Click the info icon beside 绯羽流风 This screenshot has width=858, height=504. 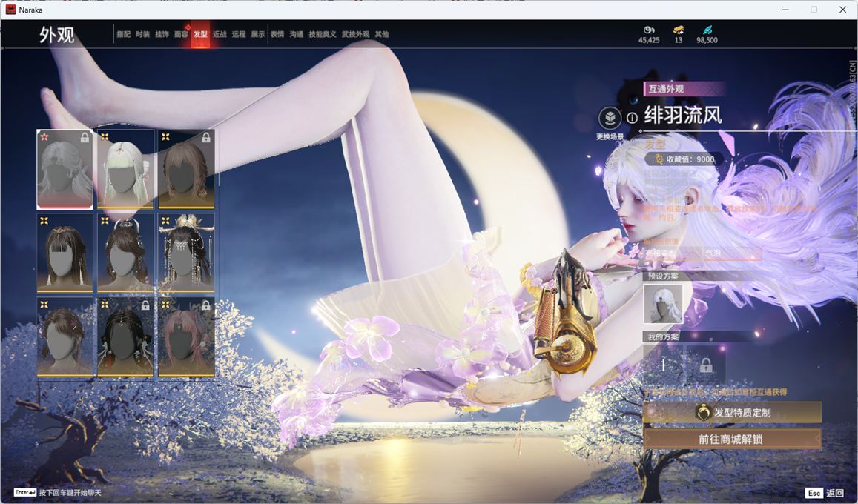[x=632, y=117]
